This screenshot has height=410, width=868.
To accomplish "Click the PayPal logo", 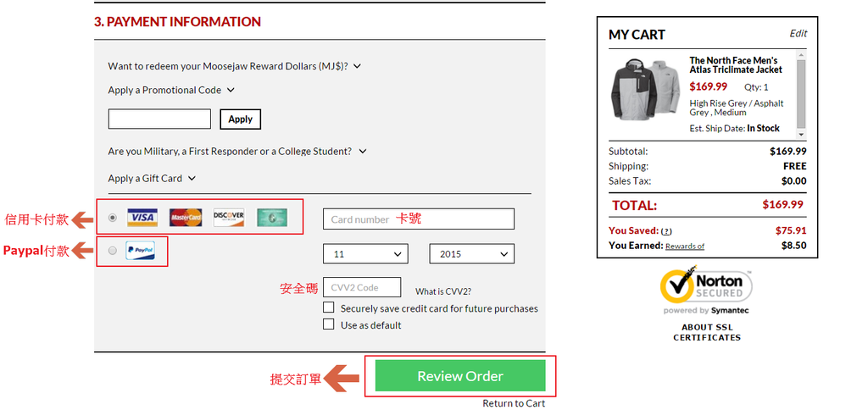I will pos(140,251).
